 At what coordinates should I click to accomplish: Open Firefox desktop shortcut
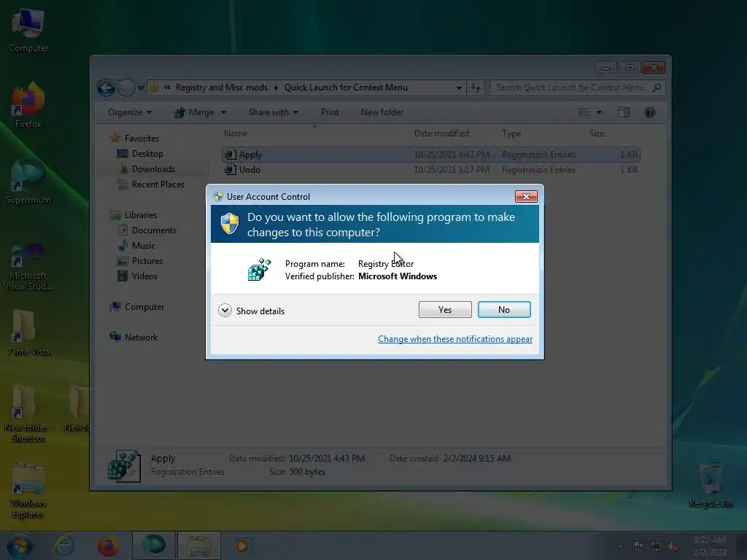coord(28,106)
